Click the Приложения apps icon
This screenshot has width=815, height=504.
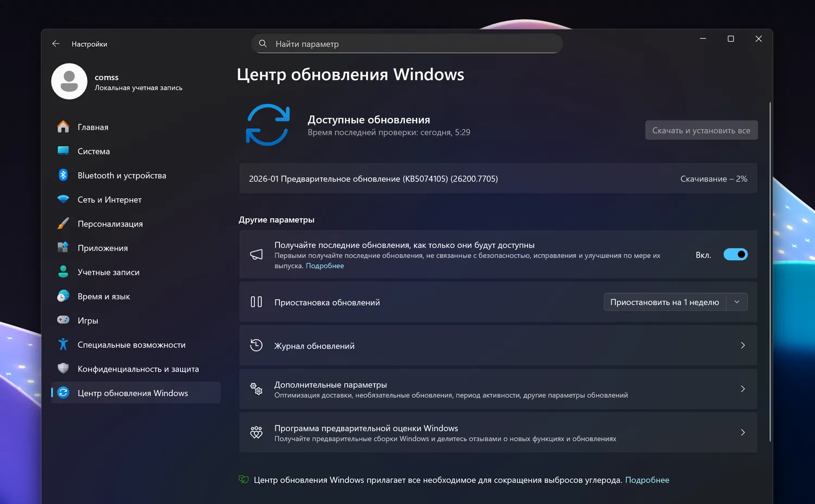pyautogui.click(x=63, y=248)
